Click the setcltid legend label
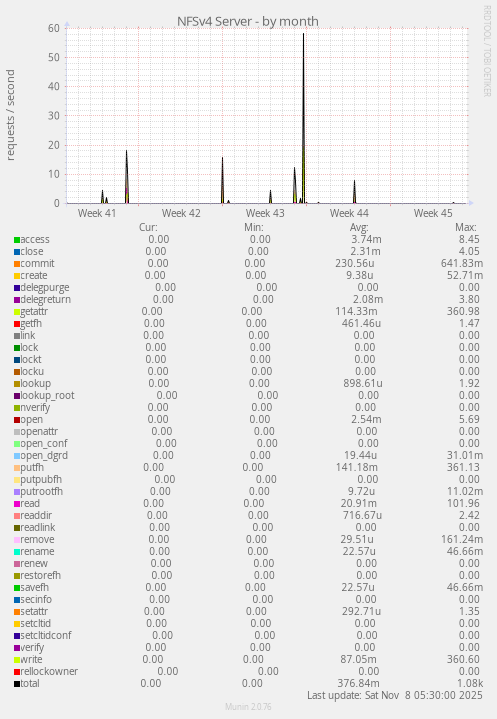Viewport: 497px width, 719px height. click(x=35, y=623)
